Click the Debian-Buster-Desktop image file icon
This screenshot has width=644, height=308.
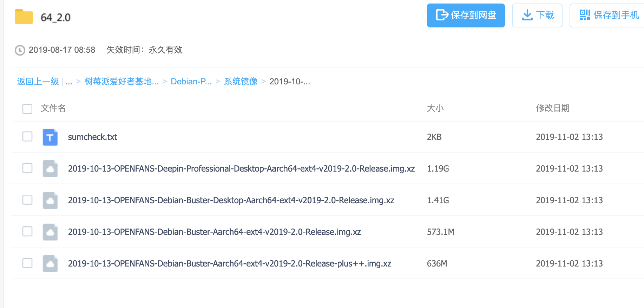pyautogui.click(x=50, y=200)
